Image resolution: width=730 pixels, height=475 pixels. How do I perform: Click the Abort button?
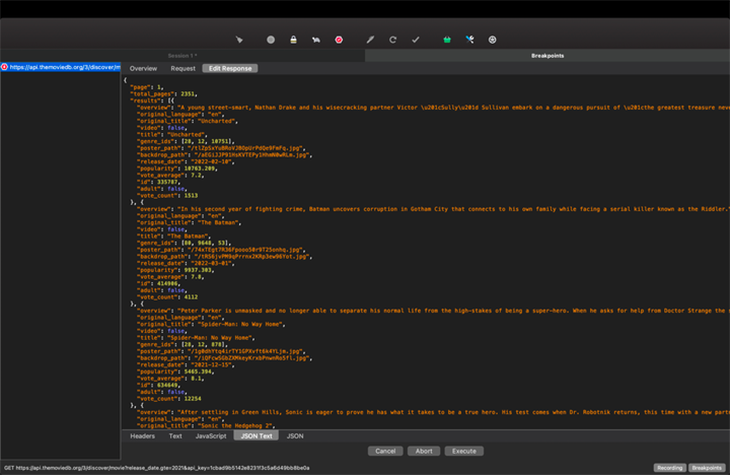click(424, 451)
